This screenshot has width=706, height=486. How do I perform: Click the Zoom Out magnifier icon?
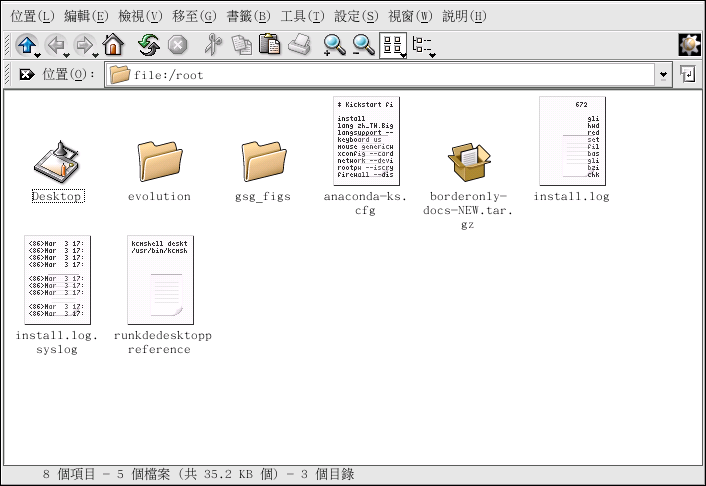click(x=363, y=45)
